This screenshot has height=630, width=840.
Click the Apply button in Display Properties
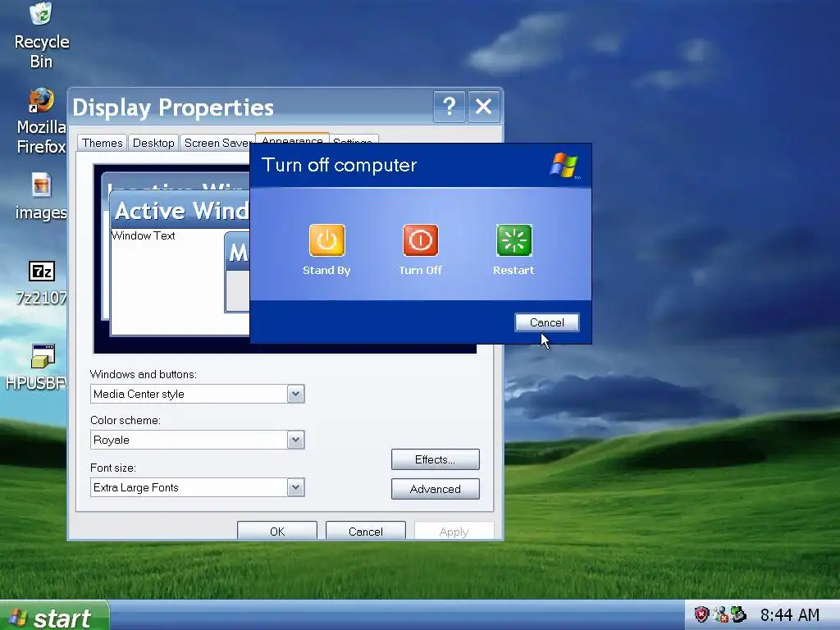point(454,531)
